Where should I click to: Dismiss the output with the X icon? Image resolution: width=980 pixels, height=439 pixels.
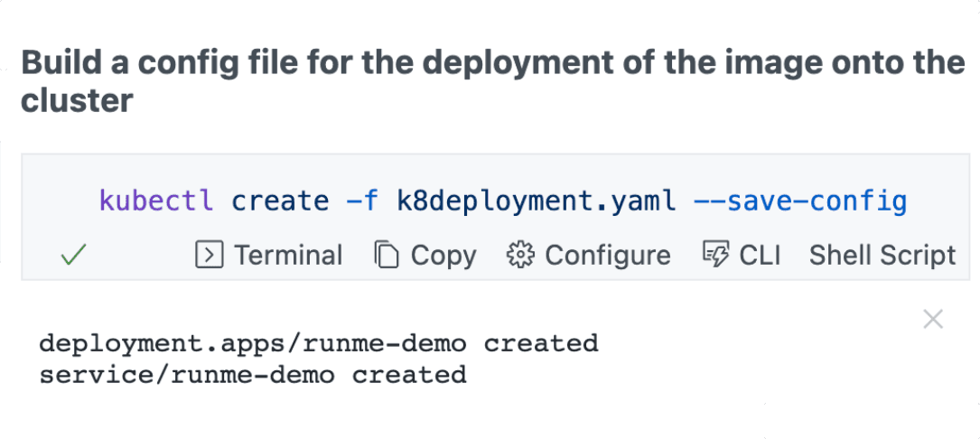tap(933, 320)
